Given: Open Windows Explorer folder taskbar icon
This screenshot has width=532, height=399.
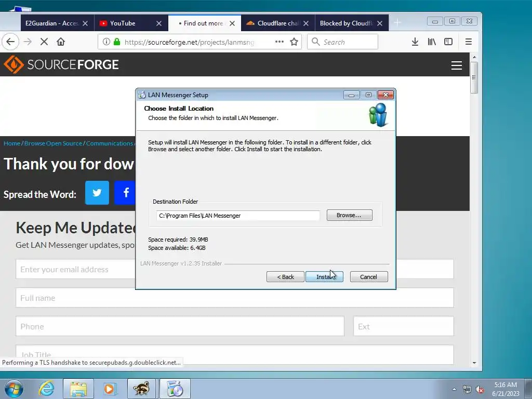Looking at the screenshot, I should 78,389.
